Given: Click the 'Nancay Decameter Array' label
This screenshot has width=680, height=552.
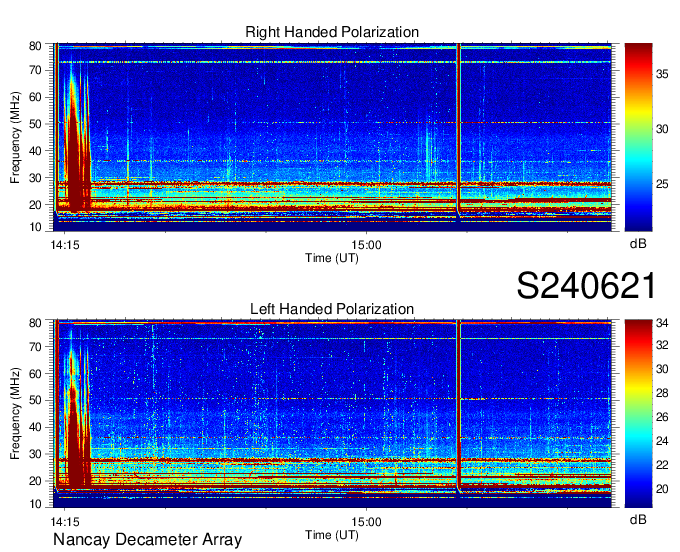Looking at the screenshot, I should (147, 540).
